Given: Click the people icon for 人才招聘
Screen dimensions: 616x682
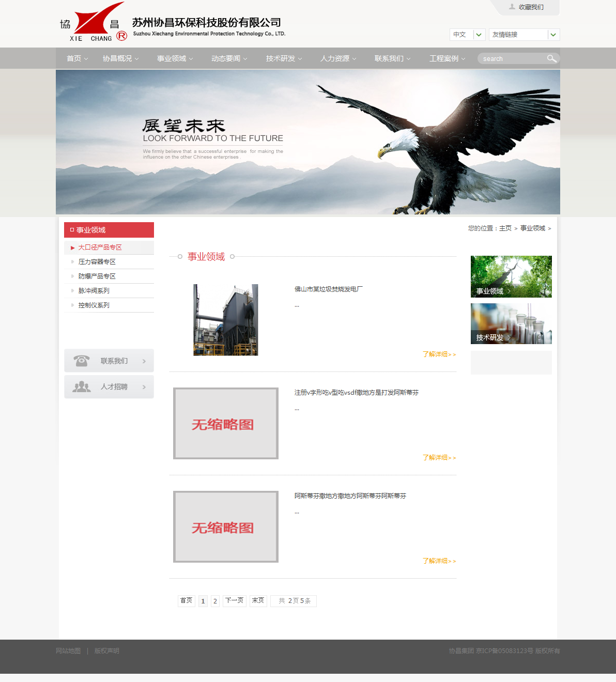Looking at the screenshot, I should 81,386.
